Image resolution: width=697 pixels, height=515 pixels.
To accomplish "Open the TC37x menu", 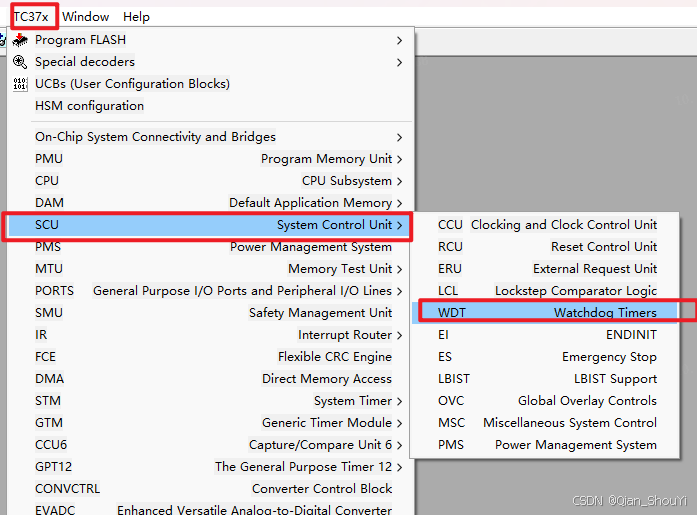I will (31, 17).
